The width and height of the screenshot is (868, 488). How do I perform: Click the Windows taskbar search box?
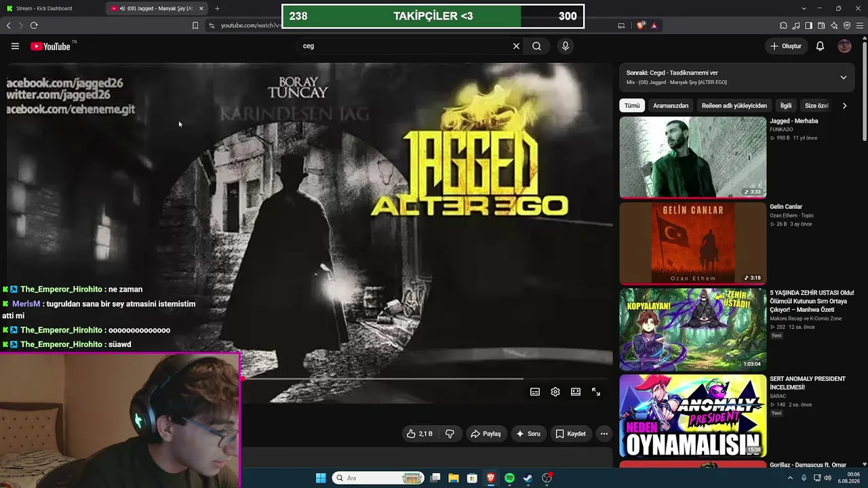(378, 478)
